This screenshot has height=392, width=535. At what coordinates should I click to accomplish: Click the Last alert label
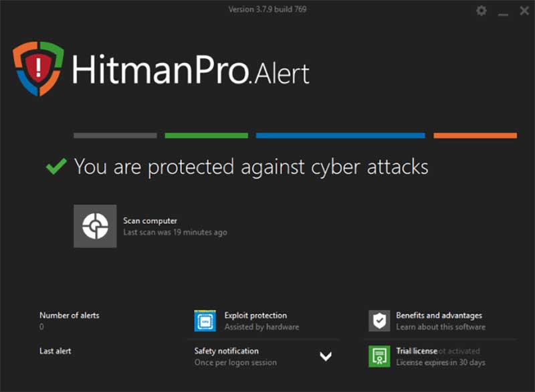coord(55,351)
